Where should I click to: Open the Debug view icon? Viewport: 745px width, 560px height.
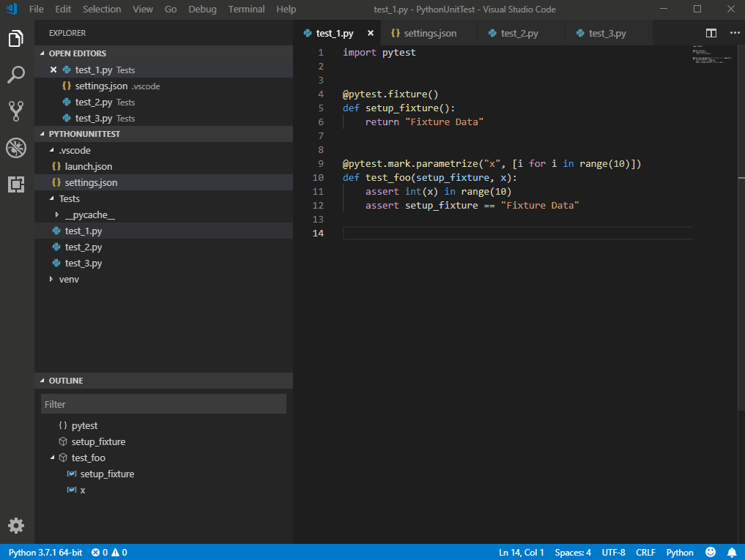(x=16, y=148)
